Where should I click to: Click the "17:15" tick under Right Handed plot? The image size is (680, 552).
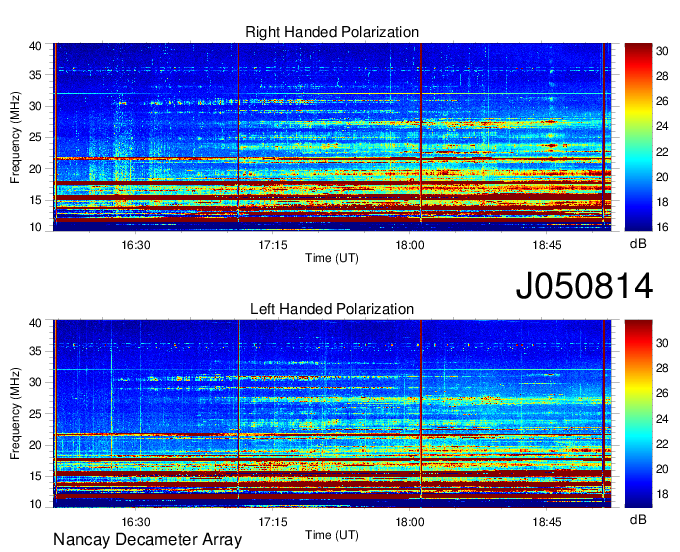coord(273,245)
